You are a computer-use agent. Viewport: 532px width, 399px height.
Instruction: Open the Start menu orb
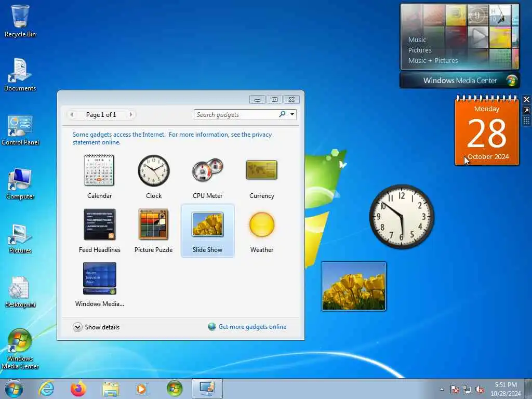pyautogui.click(x=14, y=389)
